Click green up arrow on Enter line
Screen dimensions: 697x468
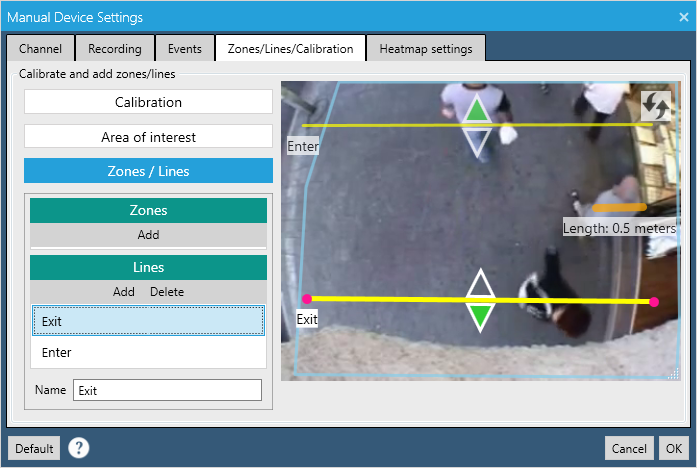[477, 109]
